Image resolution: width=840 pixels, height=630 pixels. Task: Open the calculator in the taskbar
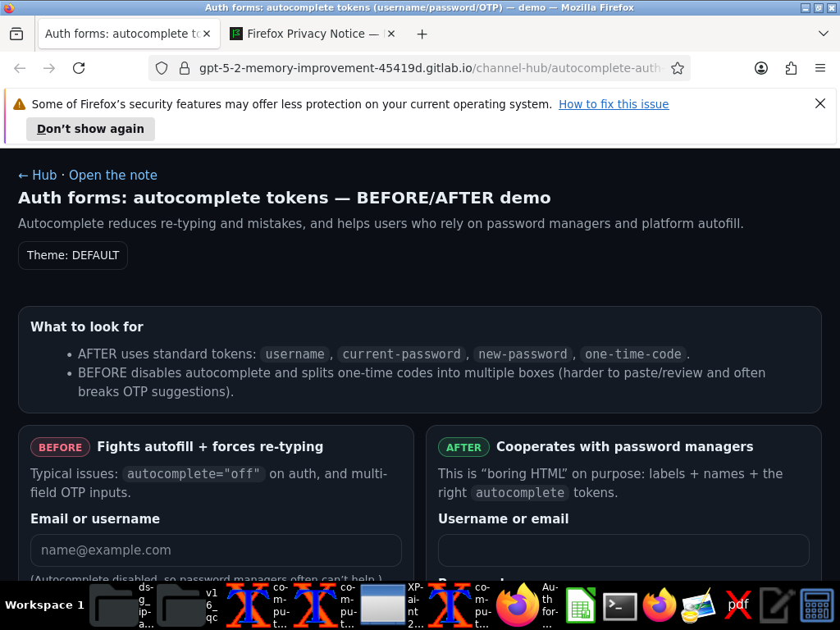point(816,606)
